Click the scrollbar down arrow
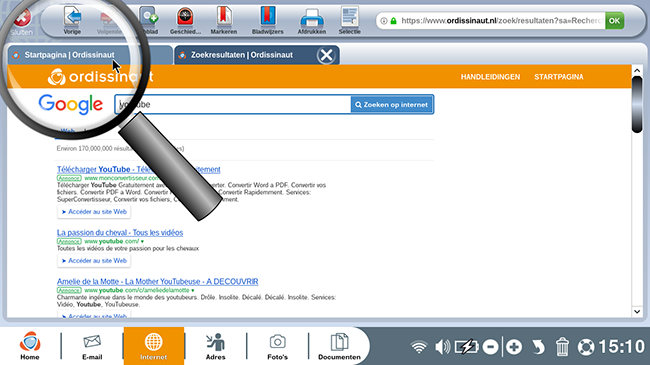This screenshot has height=365, width=650. click(637, 311)
